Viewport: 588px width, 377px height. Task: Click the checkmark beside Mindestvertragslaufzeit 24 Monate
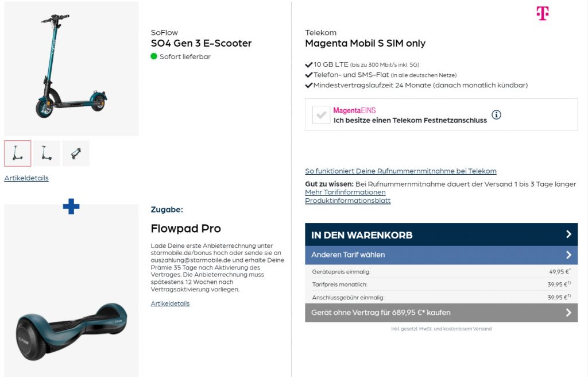coord(308,86)
